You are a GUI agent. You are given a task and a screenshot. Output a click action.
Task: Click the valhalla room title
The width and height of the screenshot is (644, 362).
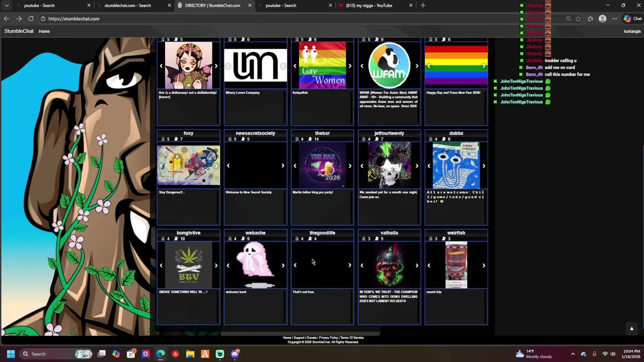tap(389, 233)
